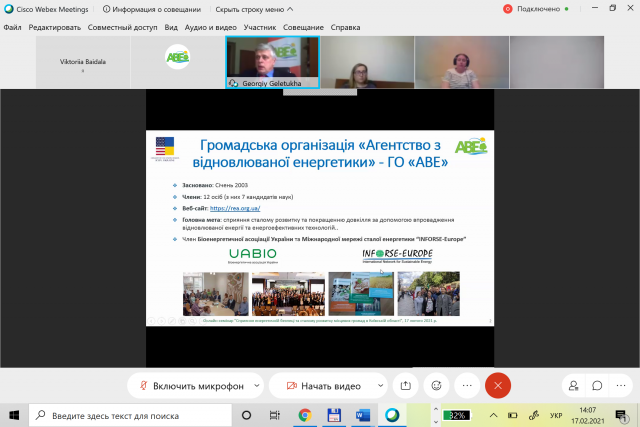Open panel options ellipsis at far right
Viewport: 640px width, 427px height.
pyautogui.click(x=621, y=385)
